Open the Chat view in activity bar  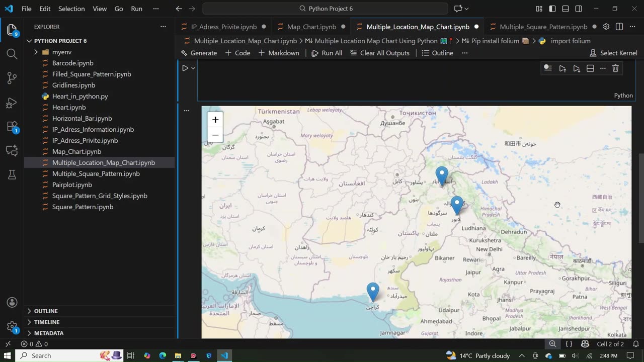(12, 150)
